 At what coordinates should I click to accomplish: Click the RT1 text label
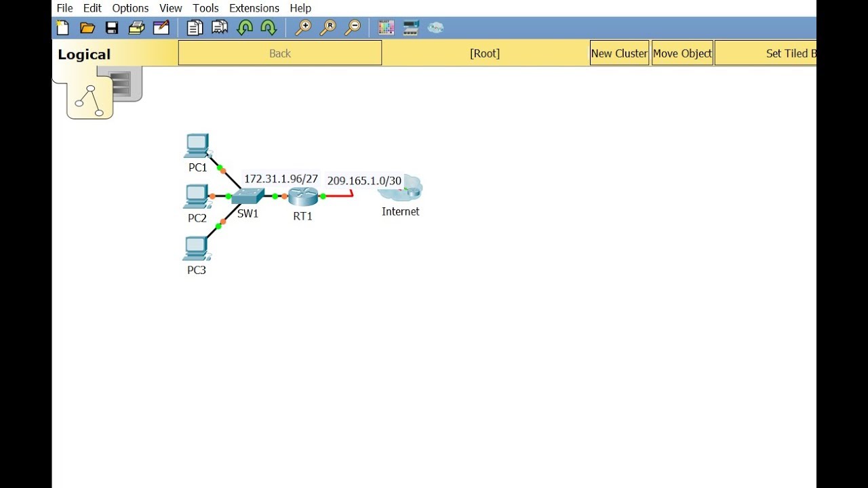[x=303, y=216]
